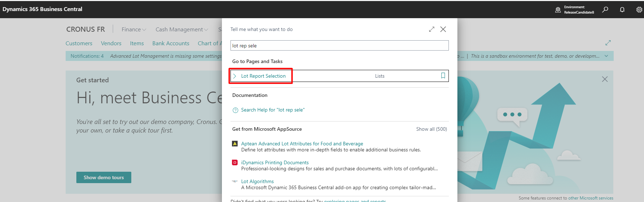Open the notifications bell icon
The height and width of the screenshot is (202, 644).
622,10
